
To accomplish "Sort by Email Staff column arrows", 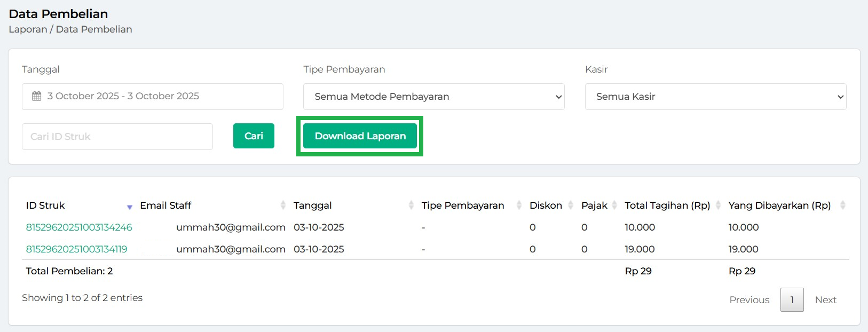I will (x=283, y=205).
